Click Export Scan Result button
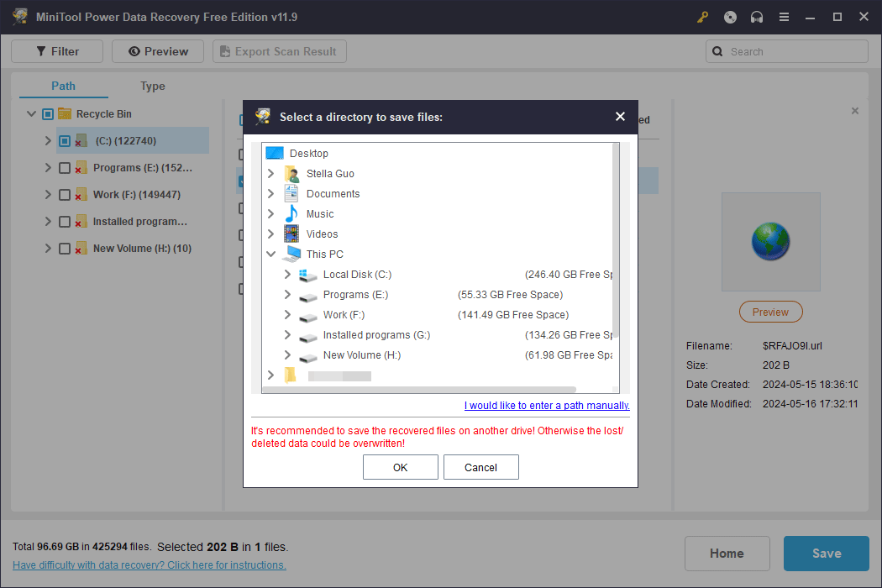882x588 pixels. coord(279,51)
